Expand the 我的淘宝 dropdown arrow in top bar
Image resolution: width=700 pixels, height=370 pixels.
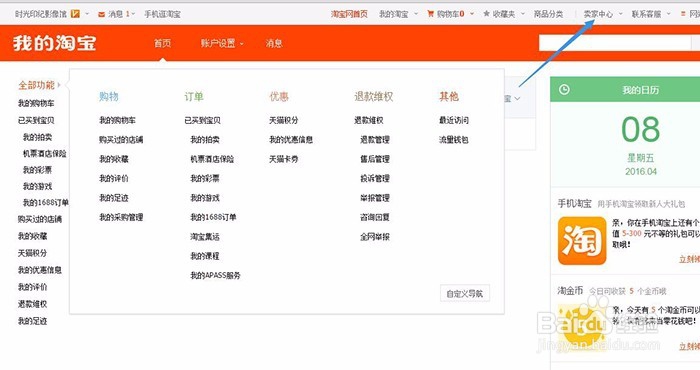(416, 14)
